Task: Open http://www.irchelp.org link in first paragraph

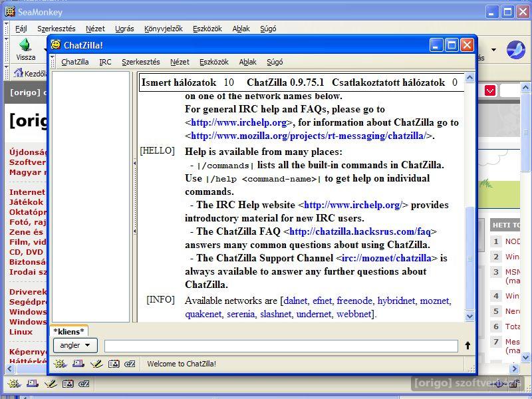Action: [239, 122]
